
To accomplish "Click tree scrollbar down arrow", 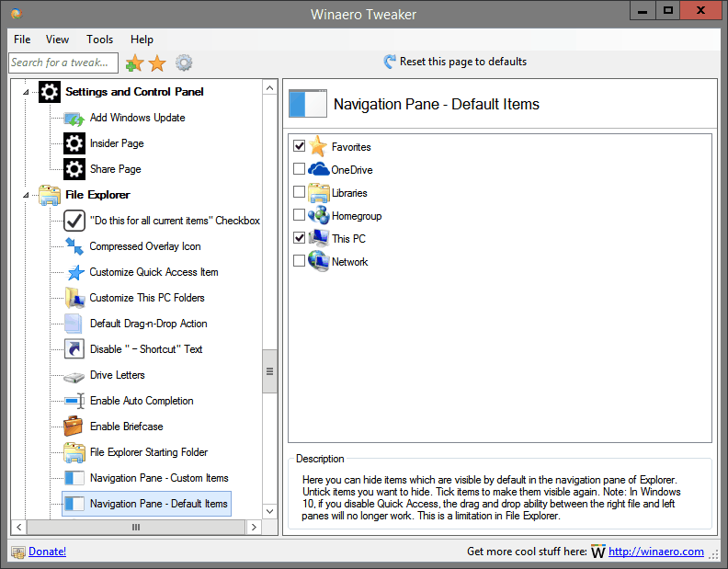I will (x=269, y=511).
